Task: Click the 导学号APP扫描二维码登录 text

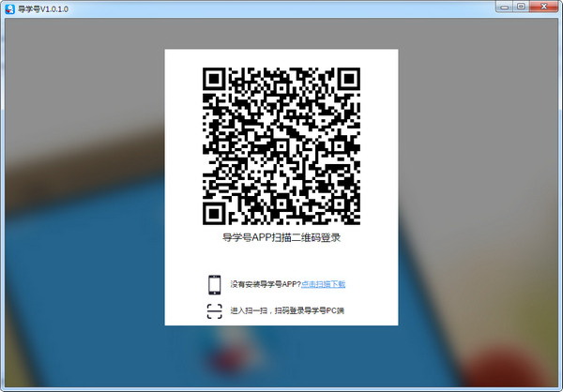Action: point(281,237)
